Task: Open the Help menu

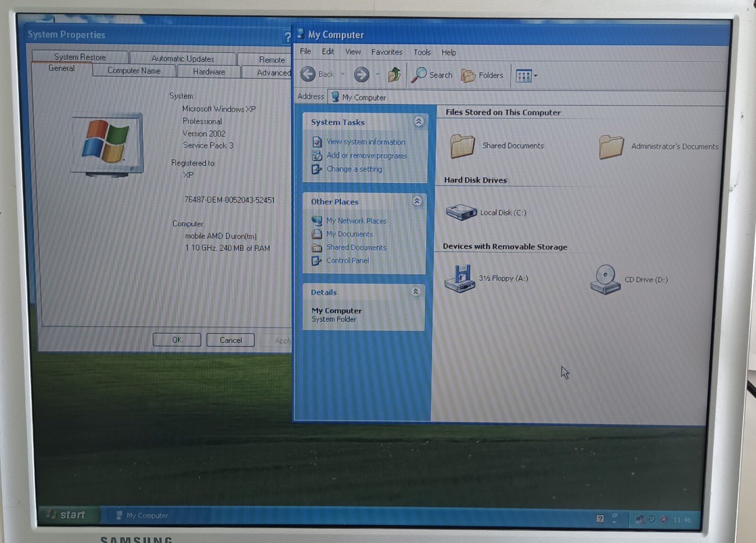Action: tap(448, 52)
